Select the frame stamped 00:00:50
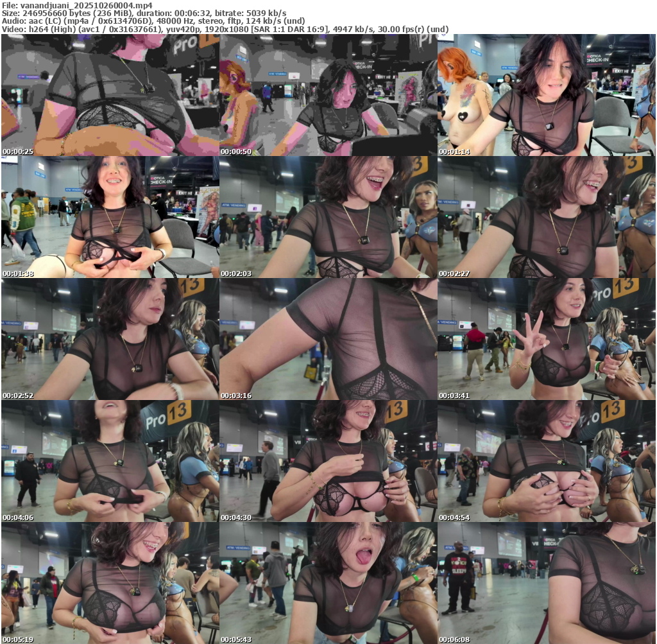 click(x=328, y=95)
